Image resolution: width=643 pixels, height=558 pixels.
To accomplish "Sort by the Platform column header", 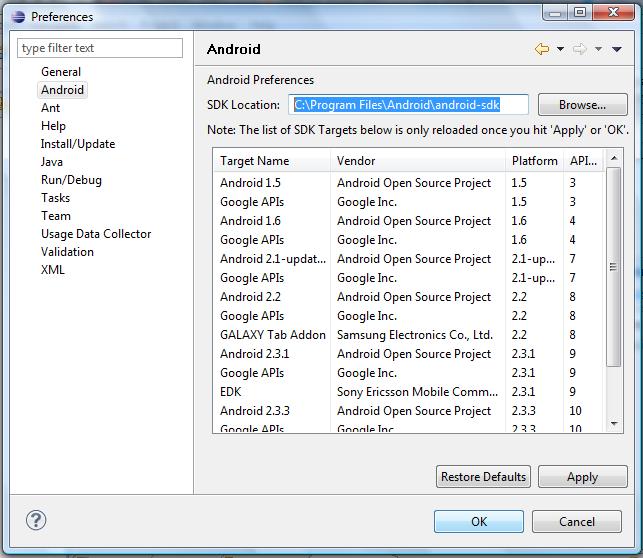I will click(x=534, y=161).
